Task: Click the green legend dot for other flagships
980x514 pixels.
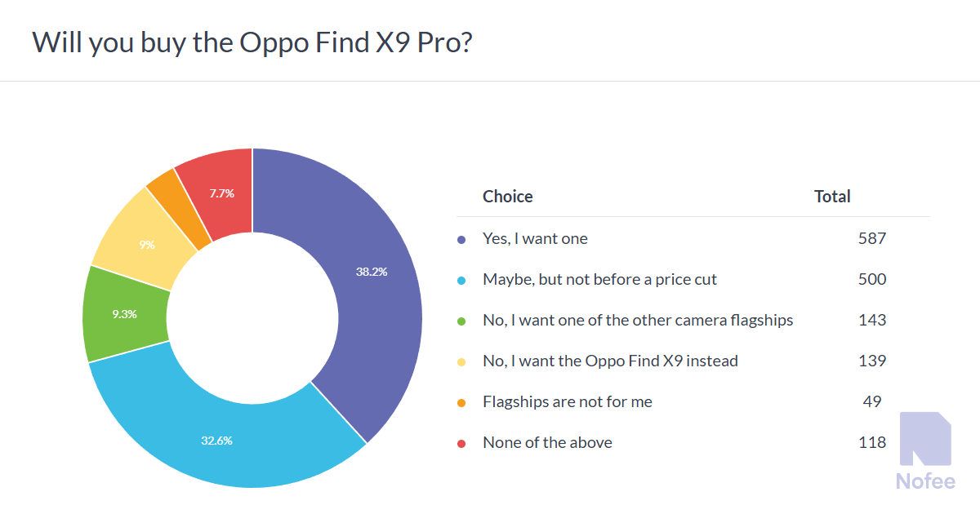Action: (x=461, y=321)
